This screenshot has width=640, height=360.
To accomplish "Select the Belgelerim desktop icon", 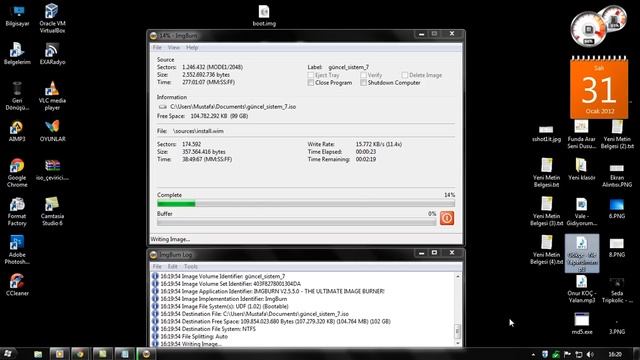I will click(17, 53).
